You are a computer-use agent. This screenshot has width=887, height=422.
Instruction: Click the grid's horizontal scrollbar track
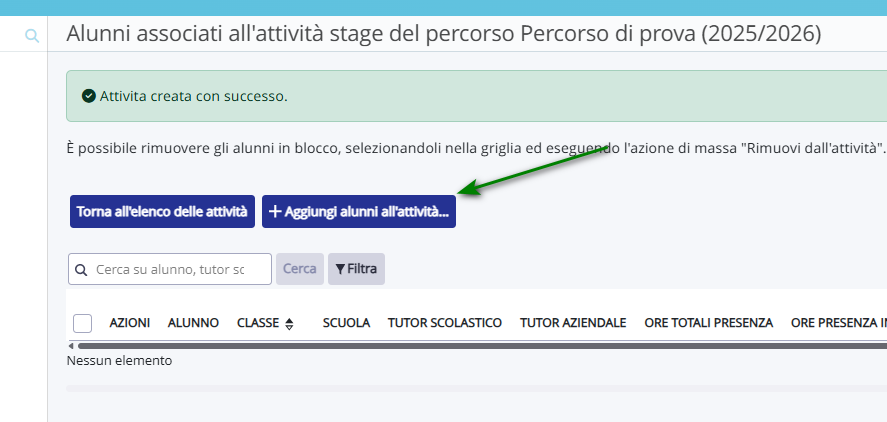480,346
